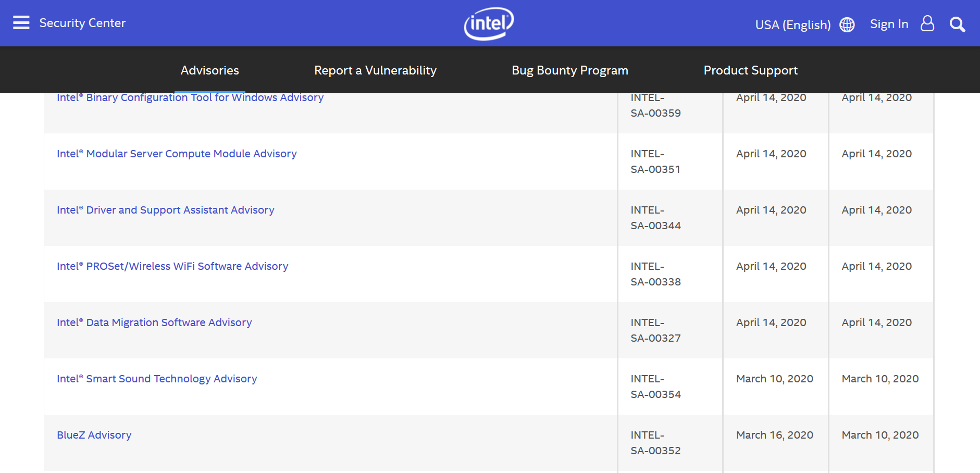Click the INTEL-SA-00344 advisory number cell
Viewport: 980px width, 473px height.
coord(655,218)
